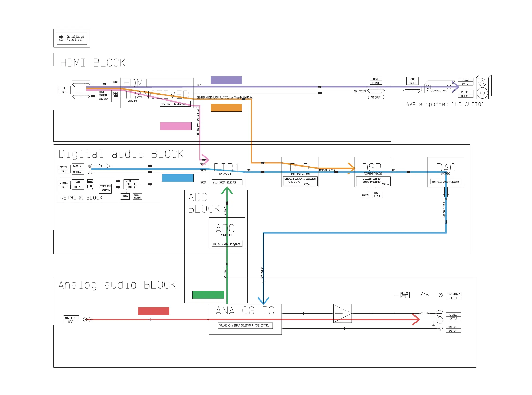The height and width of the screenshot is (395, 532).
Task: Click the 'LC89058W-E' part number
Action: coord(225,174)
